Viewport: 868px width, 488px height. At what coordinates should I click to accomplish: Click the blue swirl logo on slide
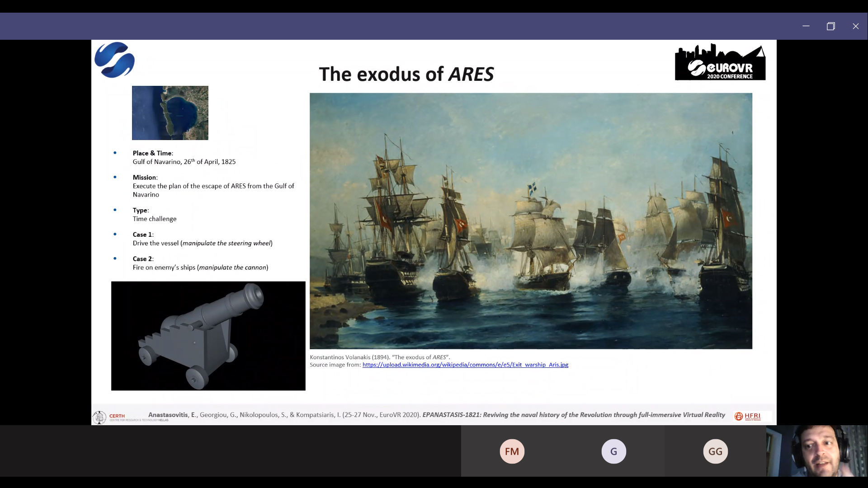point(115,60)
